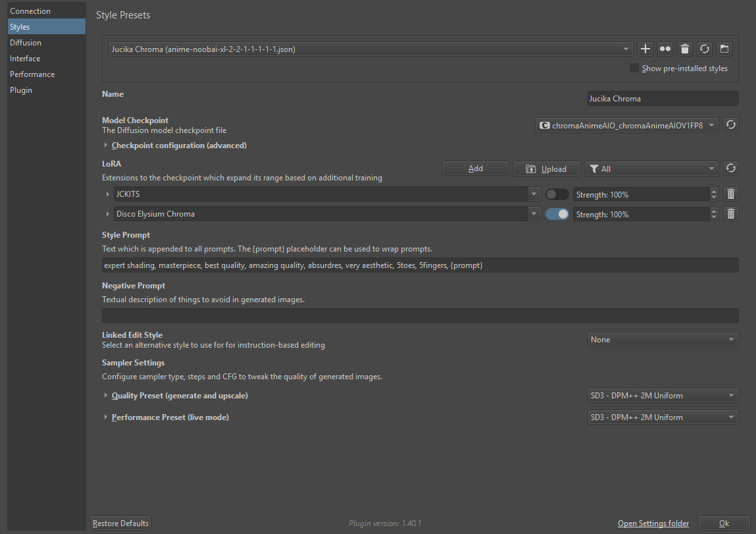Viewport: 756px width, 534px height.
Task: Click the Negative Prompt text field
Action: click(x=420, y=316)
